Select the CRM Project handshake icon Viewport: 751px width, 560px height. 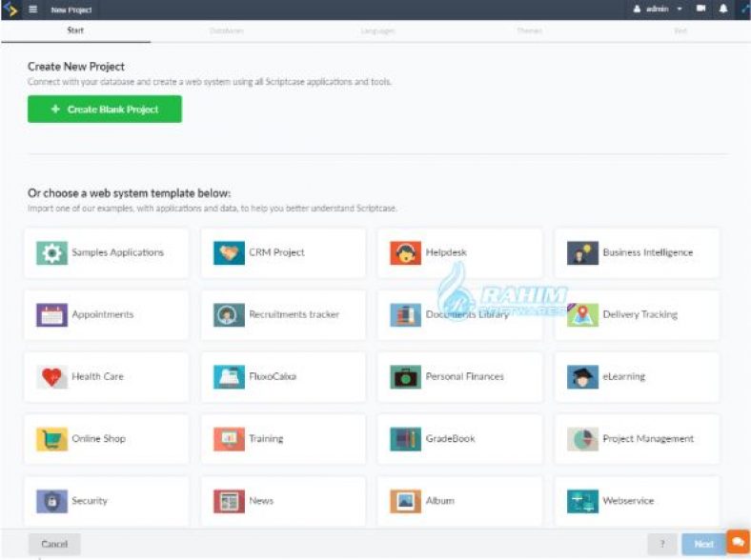[x=229, y=252]
